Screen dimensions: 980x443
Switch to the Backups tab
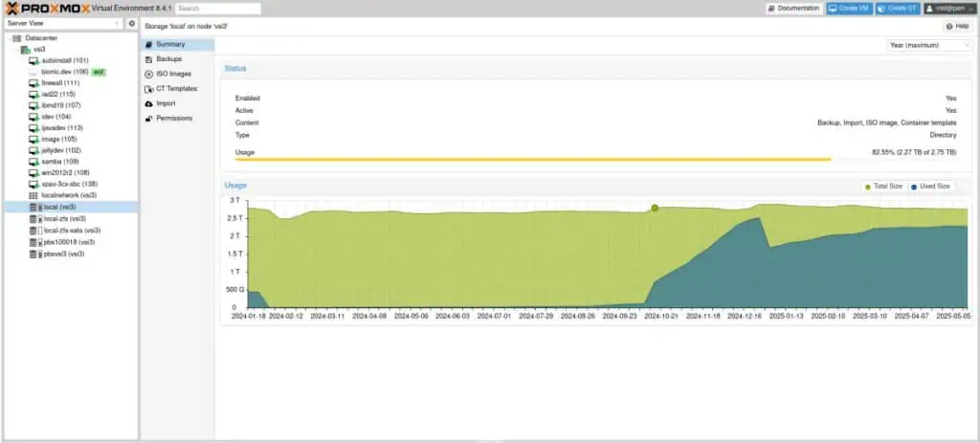pos(168,59)
